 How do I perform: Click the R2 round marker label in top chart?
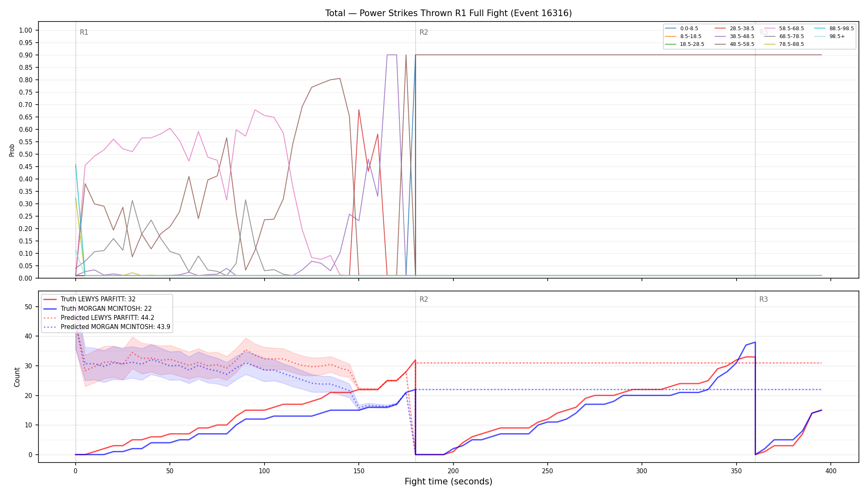[424, 32]
